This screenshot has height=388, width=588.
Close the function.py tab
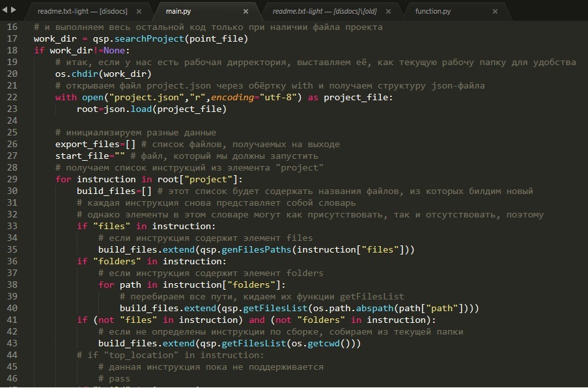[495, 12]
